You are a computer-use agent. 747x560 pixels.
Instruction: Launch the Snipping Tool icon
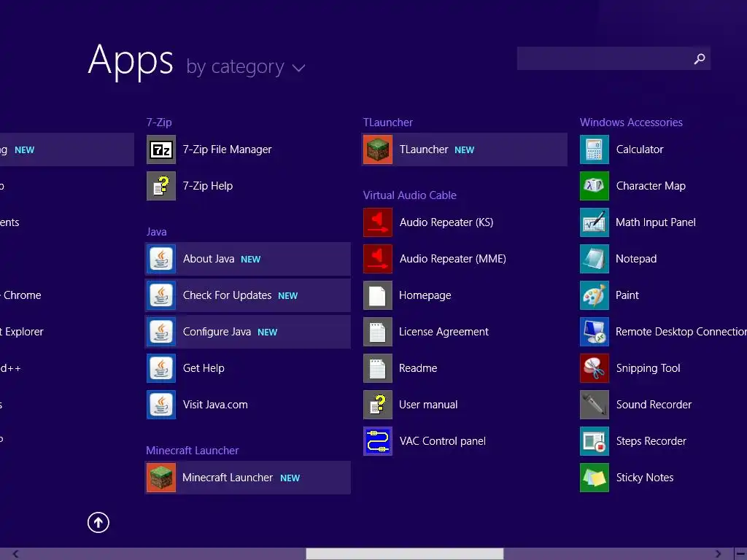595,368
